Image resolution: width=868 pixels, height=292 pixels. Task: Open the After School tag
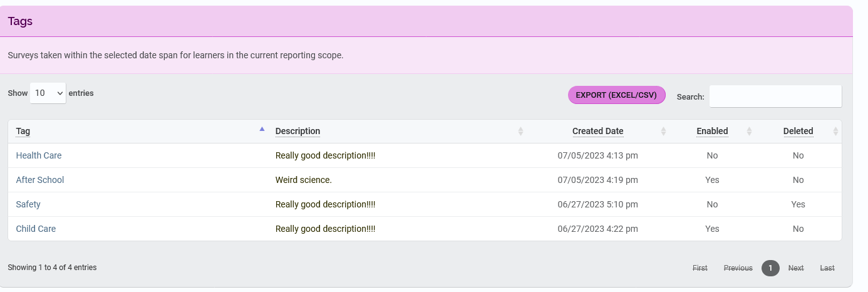coord(40,180)
